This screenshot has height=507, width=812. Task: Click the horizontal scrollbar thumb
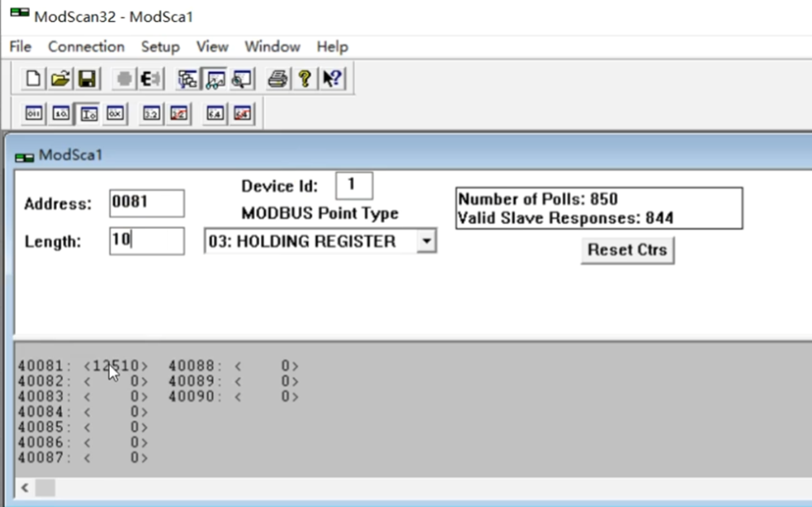tap(45, 487)
